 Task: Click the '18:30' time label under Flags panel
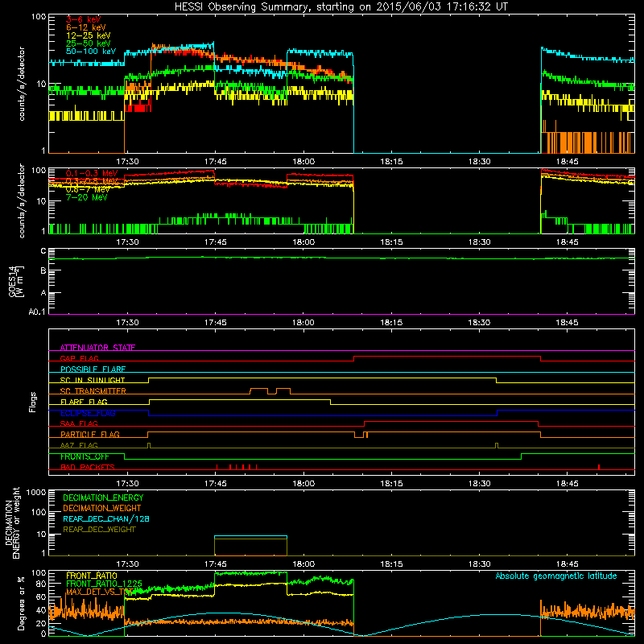click(479, 484)
